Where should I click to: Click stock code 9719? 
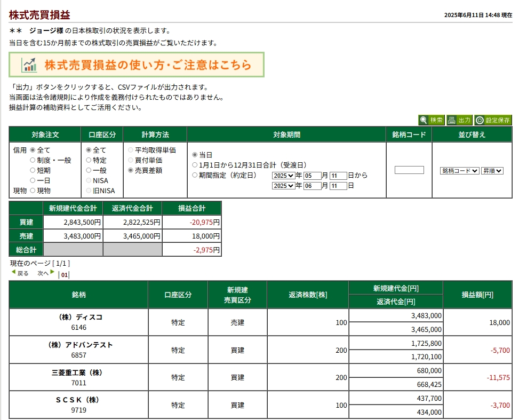pos(79,410)
